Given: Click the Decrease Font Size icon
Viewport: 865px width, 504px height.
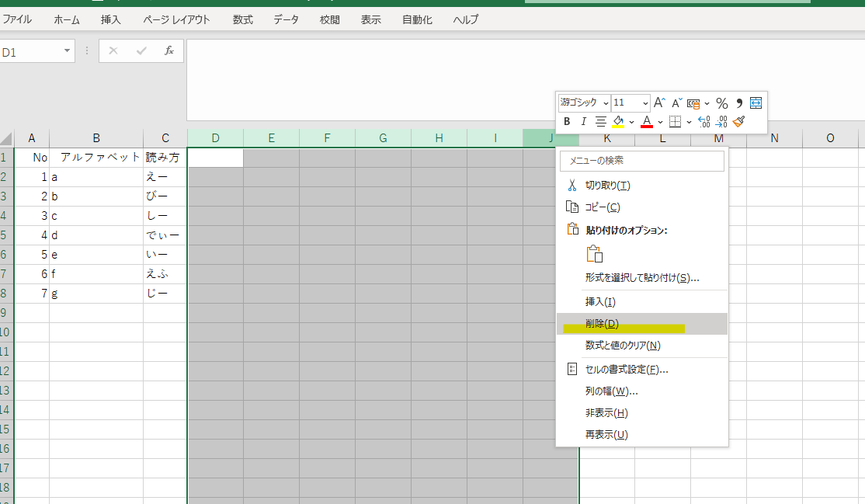Looking at the screenshot, I should click(x=676, y=103).
